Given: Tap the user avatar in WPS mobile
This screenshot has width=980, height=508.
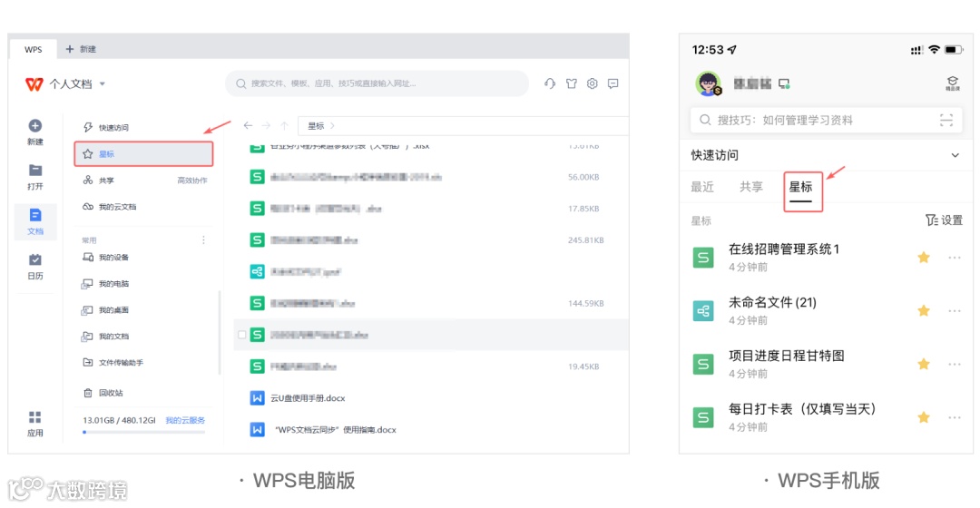Looking at the screenshot, I should click(708, 83).
